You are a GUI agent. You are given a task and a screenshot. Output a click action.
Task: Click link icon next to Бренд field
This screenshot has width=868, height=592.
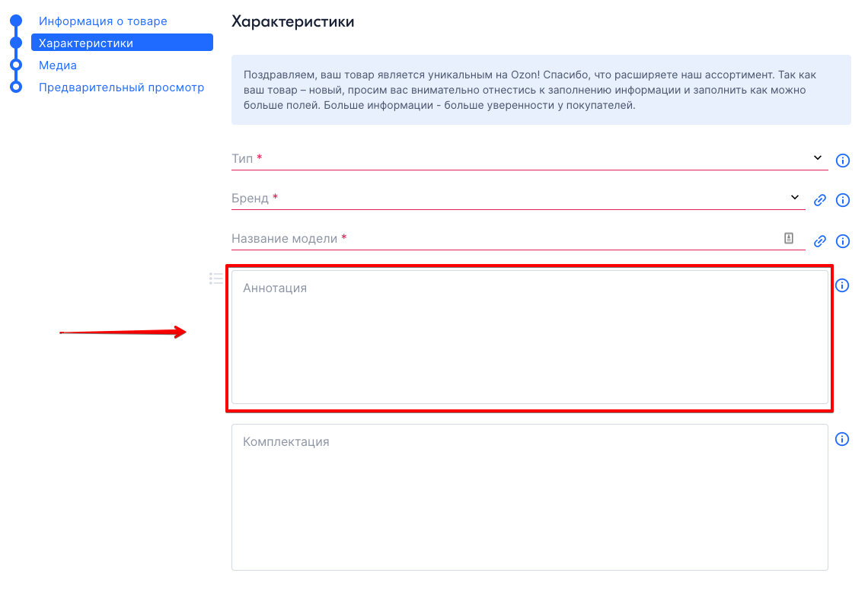(819, 200)
